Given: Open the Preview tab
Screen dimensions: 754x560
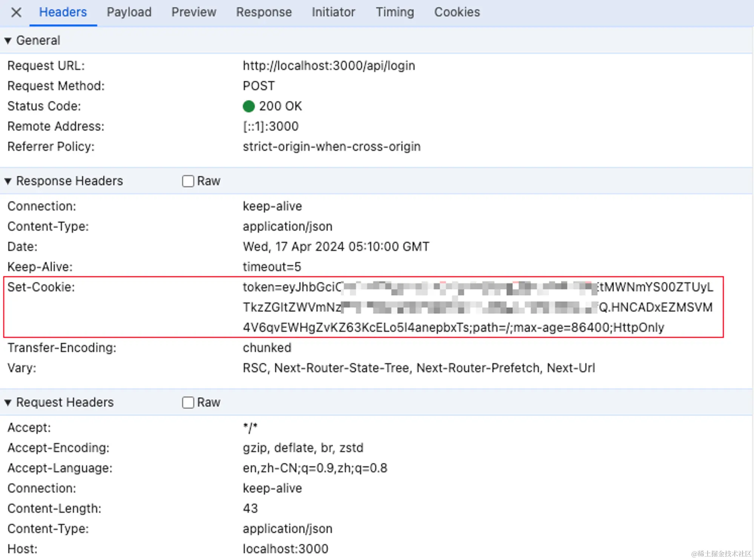Looking at the screenshot, I should click(194, 12).
